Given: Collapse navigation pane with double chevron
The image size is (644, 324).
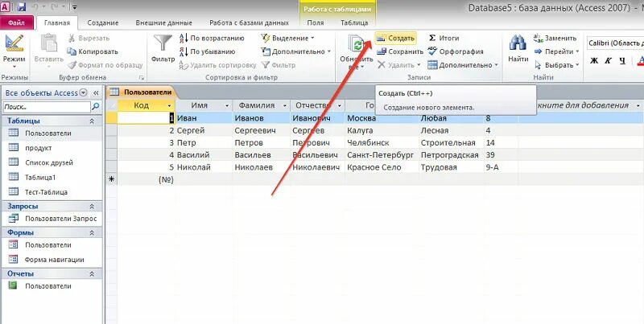Looking at the screenshot, I should click(96, 93).
